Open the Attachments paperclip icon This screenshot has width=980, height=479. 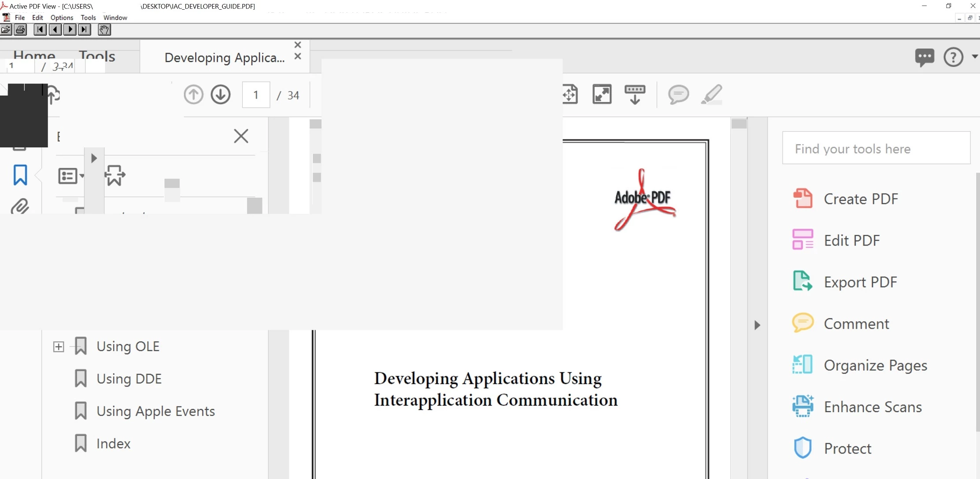[20, 206]
